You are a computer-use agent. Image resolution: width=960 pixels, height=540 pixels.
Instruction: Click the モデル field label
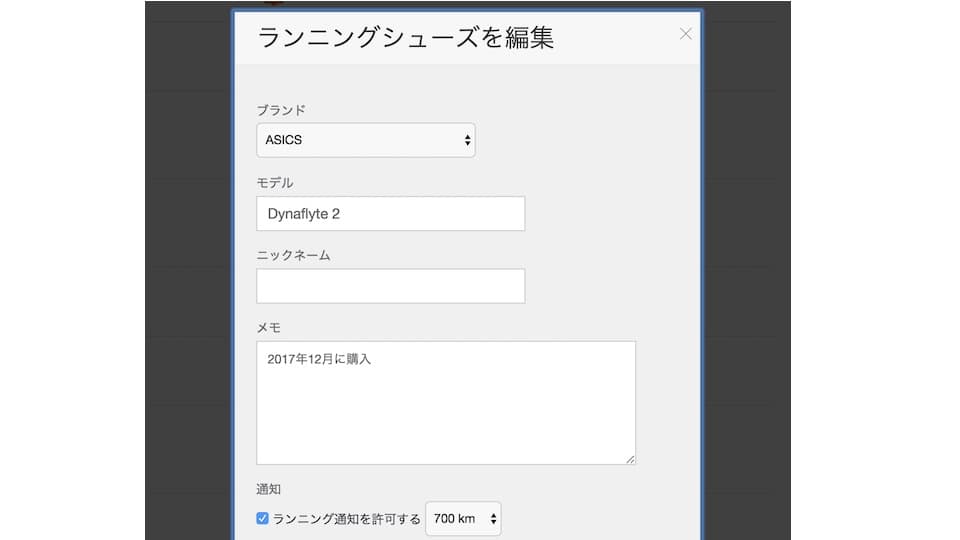(275, 182)
